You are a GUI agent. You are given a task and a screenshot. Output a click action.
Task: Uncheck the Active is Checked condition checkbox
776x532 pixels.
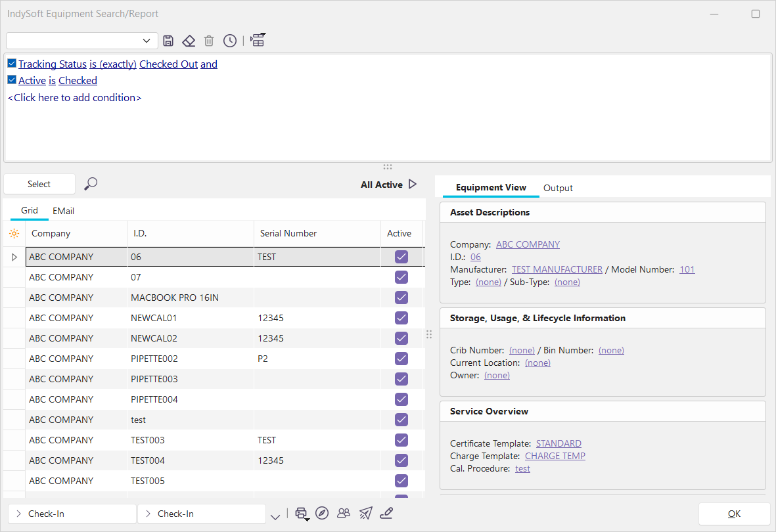(x=12, y=80)
